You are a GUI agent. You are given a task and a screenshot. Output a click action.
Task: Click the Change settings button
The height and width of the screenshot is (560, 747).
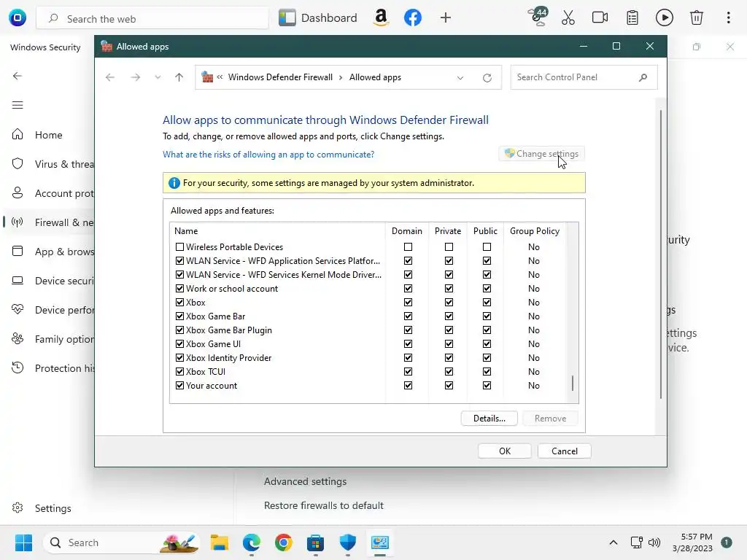[x=542, y=154]
